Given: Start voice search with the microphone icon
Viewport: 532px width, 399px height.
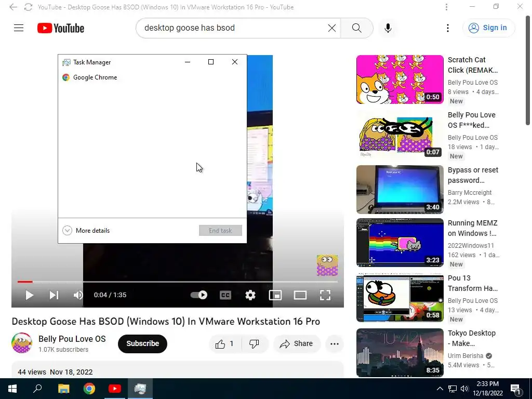Looking at the screenshot, I should pos(388,28).
